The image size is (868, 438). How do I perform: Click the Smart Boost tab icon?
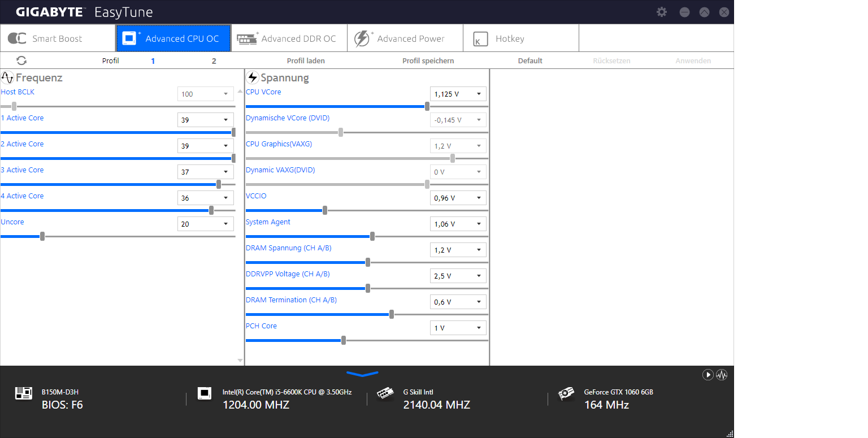pyautogui.click(x=17, y=38)
